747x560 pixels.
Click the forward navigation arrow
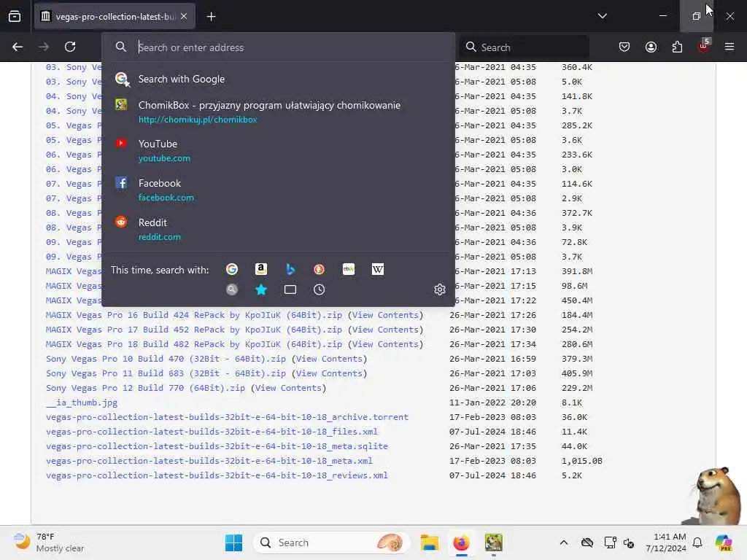pyautogui.click(x=44, y=47)
